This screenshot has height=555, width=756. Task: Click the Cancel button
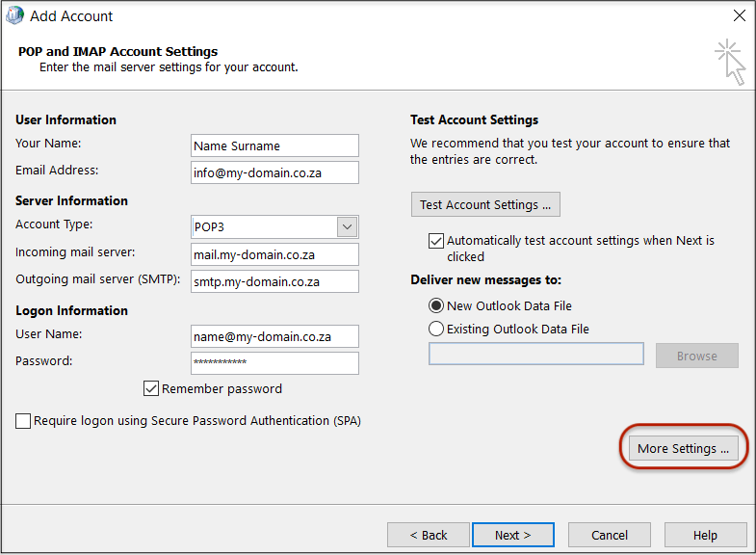610,535
